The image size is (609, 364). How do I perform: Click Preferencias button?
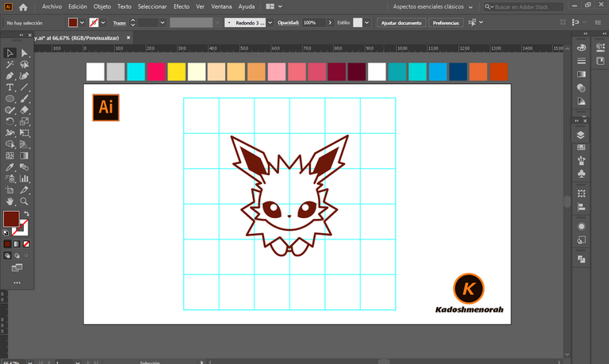(446, 23)
